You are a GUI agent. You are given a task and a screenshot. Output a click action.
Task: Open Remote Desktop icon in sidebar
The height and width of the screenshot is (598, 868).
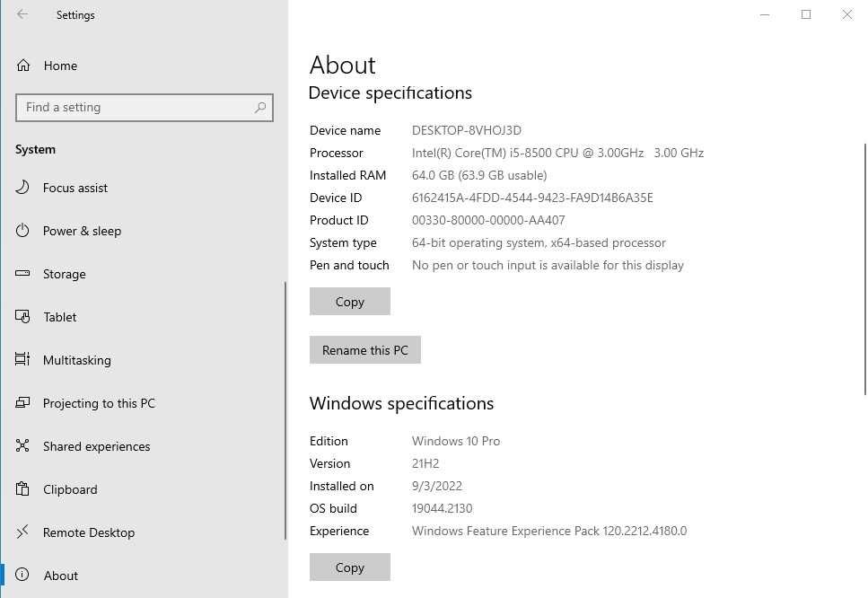point(23,532)
